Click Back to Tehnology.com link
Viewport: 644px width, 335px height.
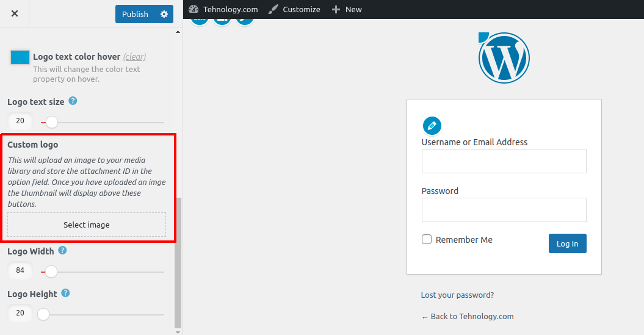(468, 317)
